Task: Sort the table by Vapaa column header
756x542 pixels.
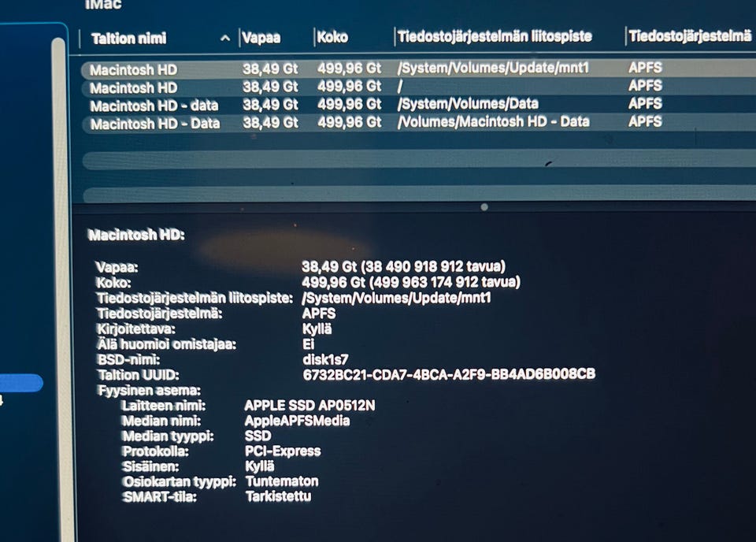Action: click(261, 38)
